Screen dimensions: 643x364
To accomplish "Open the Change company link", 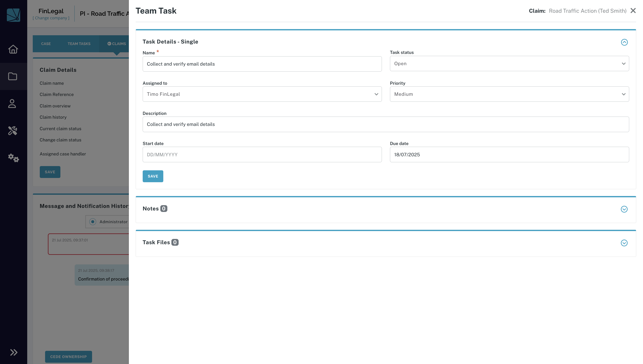I will 51,18.
